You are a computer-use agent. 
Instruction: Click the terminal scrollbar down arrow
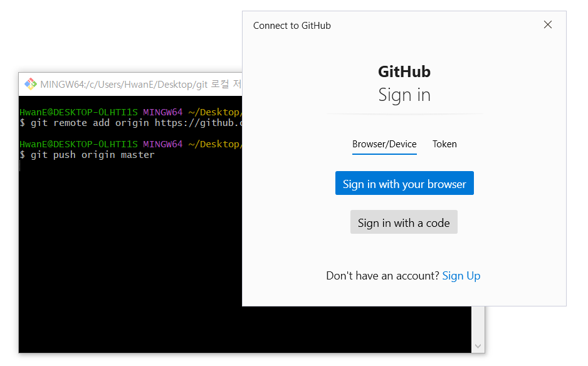478,346
